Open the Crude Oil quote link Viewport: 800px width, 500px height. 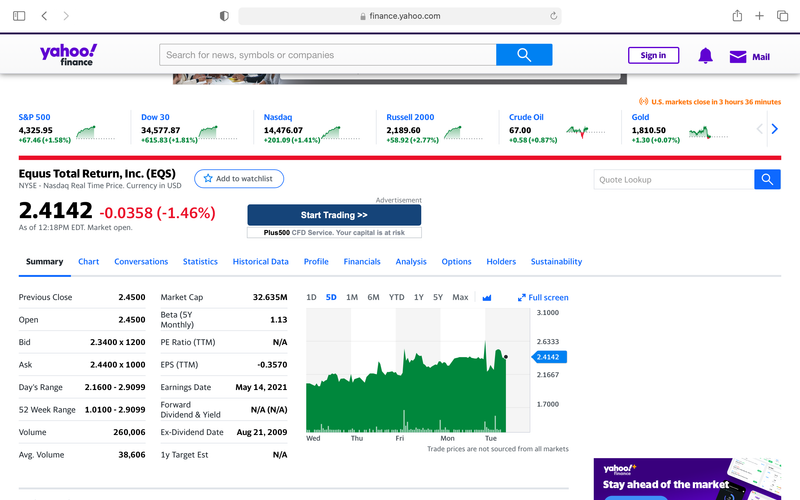tap(526, 117)
